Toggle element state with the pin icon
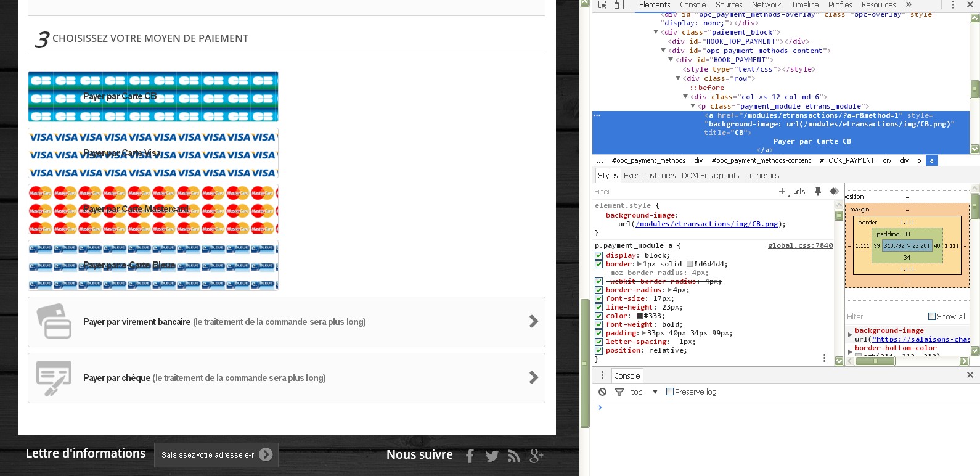This screenshot has height=476, width=980. 818,192
